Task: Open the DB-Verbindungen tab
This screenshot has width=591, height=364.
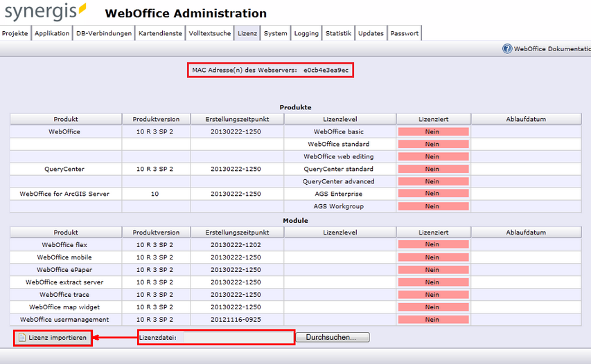Action: [x=104, y=33]
